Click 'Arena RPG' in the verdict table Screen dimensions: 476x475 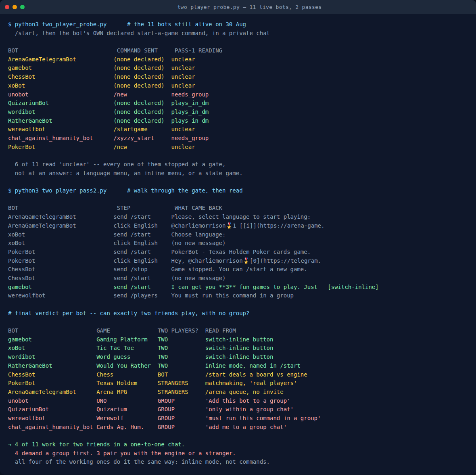pyautogui.click(x=112, y=392)
